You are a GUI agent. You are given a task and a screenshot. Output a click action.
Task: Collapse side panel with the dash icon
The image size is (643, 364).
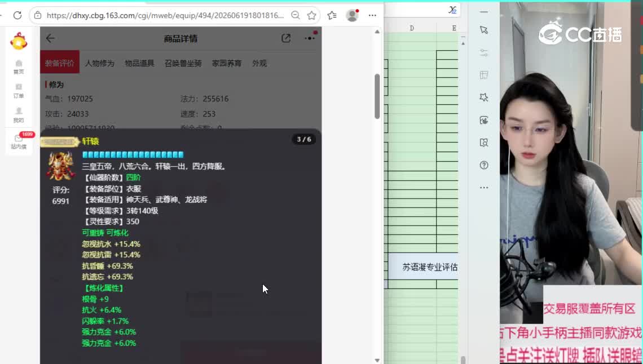(x=484, y=12)
